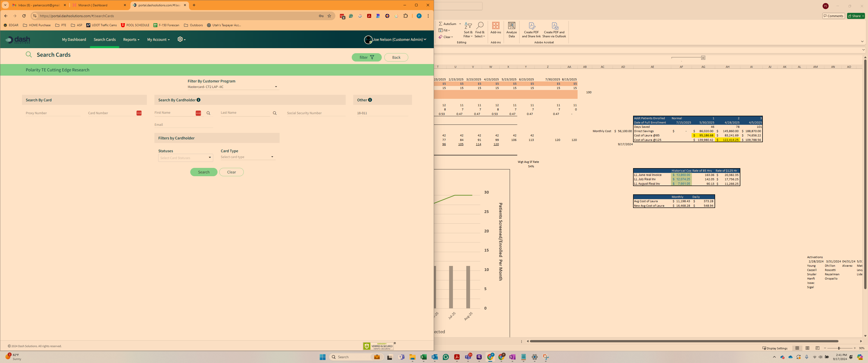Click Analyze Data in Excel ribbon
868x363 pixels.
[511, 30]
